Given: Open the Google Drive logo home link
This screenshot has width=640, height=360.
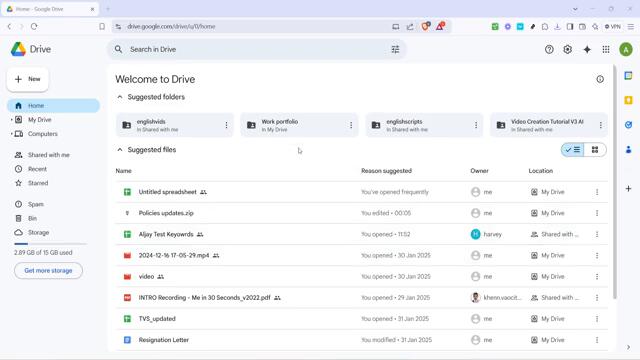Looking at the screenshot, I should coord(31,49).
